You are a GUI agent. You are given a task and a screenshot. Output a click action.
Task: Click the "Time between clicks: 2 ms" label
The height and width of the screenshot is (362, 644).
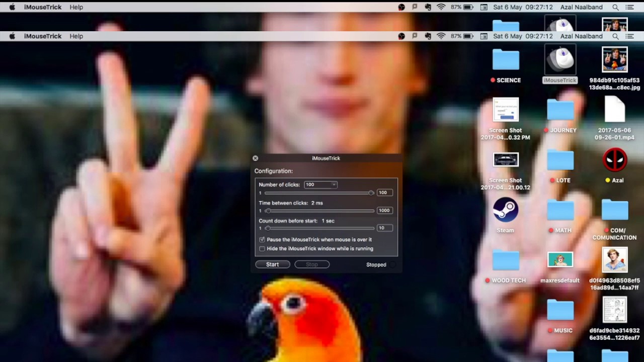point(291,203)
